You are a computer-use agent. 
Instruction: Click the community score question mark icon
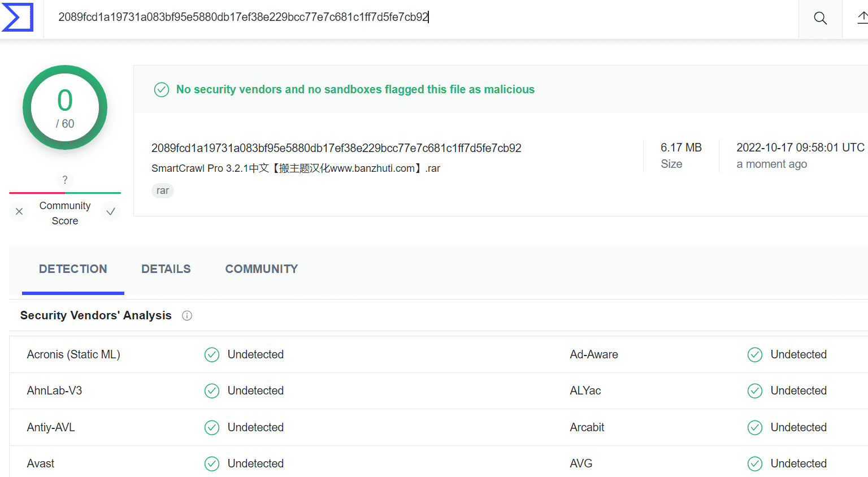(x=65, y=180)
